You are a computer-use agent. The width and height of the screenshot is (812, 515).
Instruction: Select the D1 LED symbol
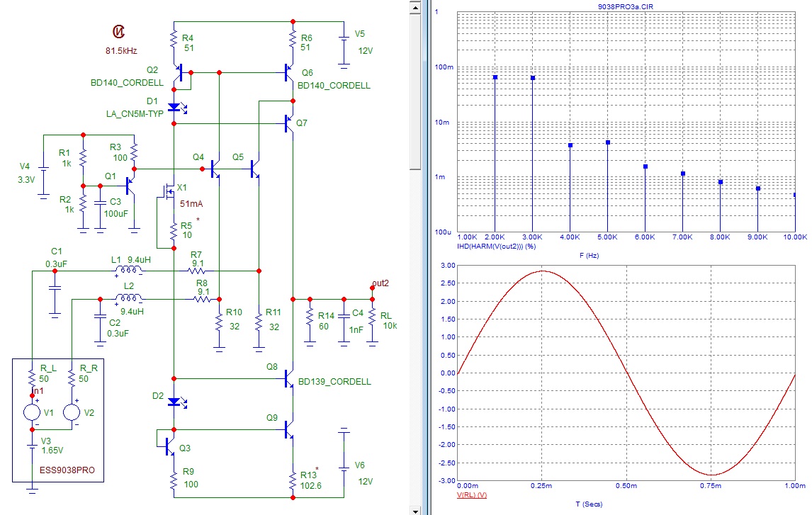coord(174,107)
